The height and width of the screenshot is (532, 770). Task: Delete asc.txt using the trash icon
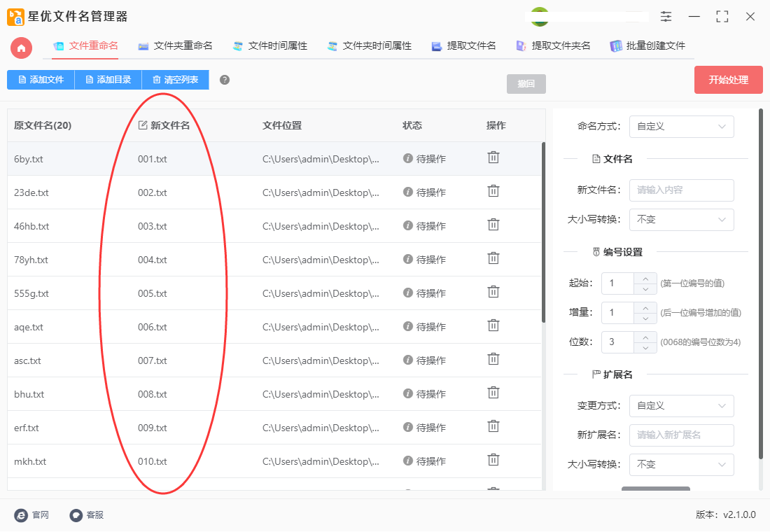[x=493, y=360]
